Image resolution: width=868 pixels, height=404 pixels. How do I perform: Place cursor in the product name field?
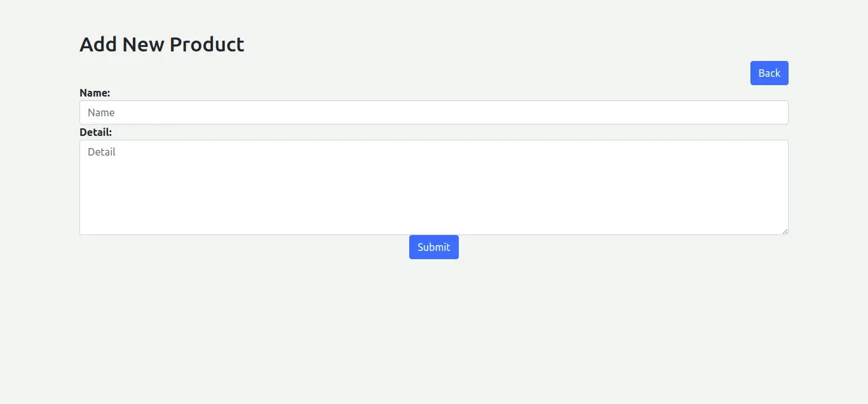(433, 112)
